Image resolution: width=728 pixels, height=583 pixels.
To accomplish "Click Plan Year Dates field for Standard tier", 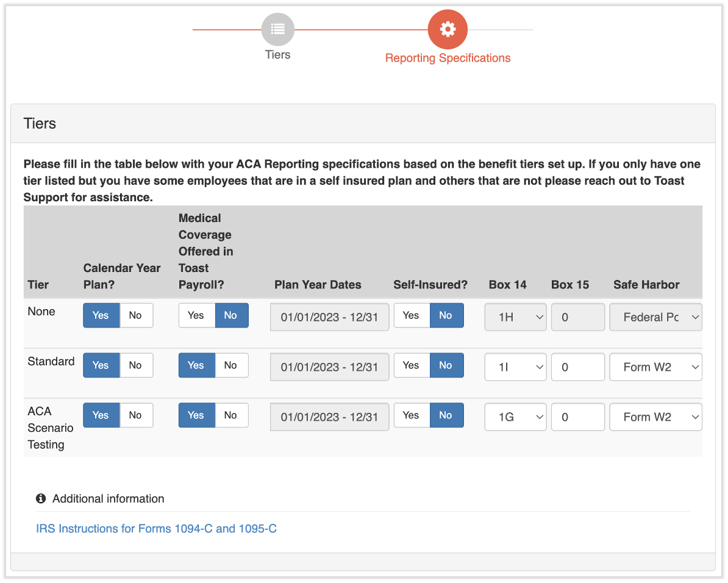I will [x=329, y=367].
